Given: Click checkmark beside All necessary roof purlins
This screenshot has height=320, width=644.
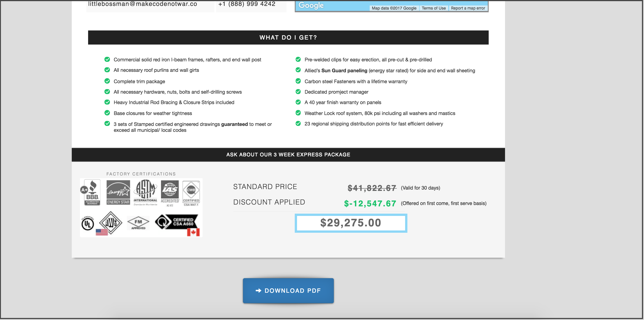Looking at the screenshot, I should pos(107,70).
